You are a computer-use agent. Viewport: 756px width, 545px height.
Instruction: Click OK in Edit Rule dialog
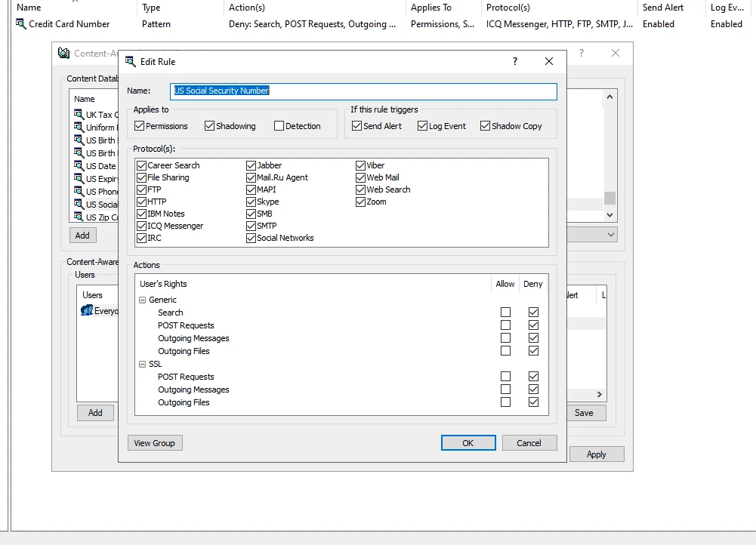(x=468, y=443)
